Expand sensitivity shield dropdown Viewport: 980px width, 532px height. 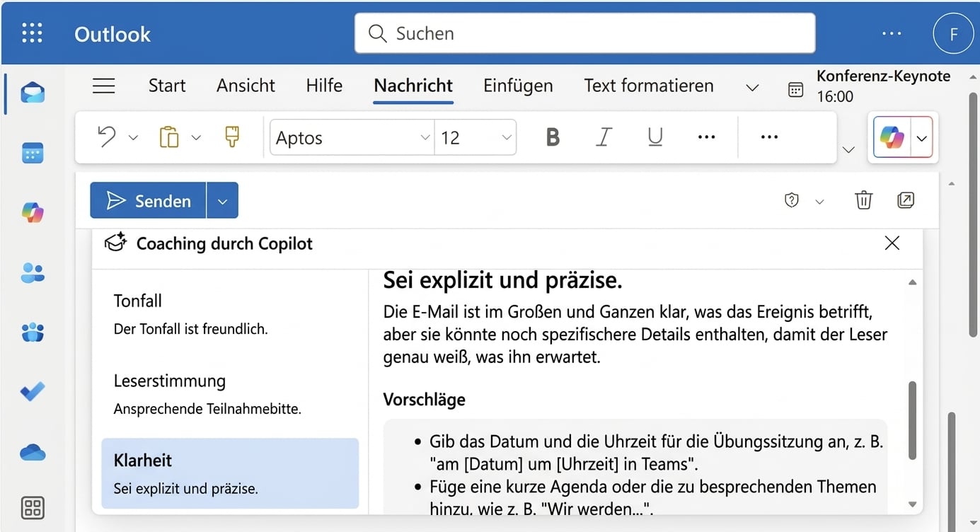(x=819, y=202)
